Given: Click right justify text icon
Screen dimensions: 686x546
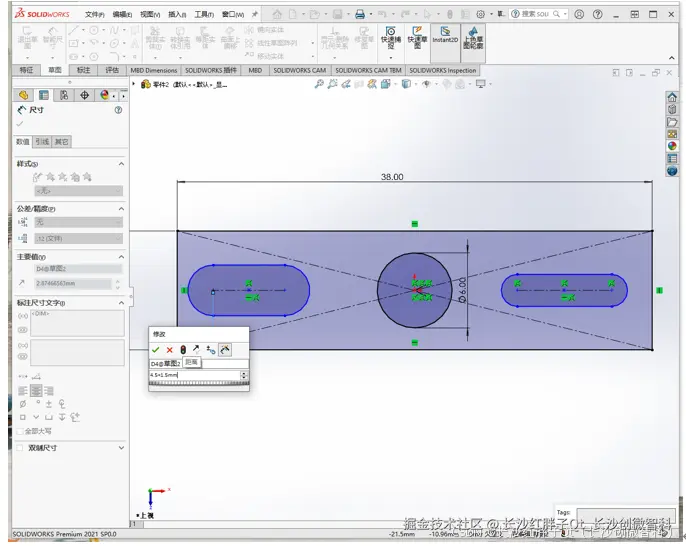Looking at the screenshot, I should point(49,391).
